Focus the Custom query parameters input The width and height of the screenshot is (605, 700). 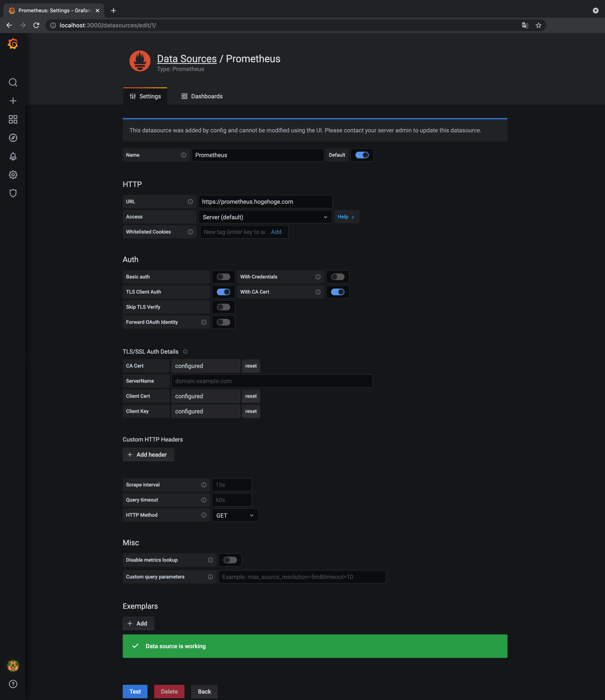[302, 577]
